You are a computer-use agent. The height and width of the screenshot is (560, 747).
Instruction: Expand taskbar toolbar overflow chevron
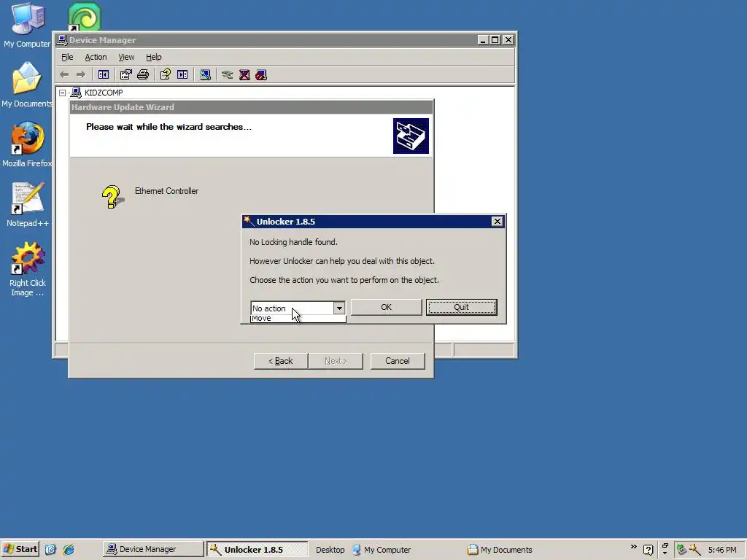pyautogui.click(x=634, y=547)
